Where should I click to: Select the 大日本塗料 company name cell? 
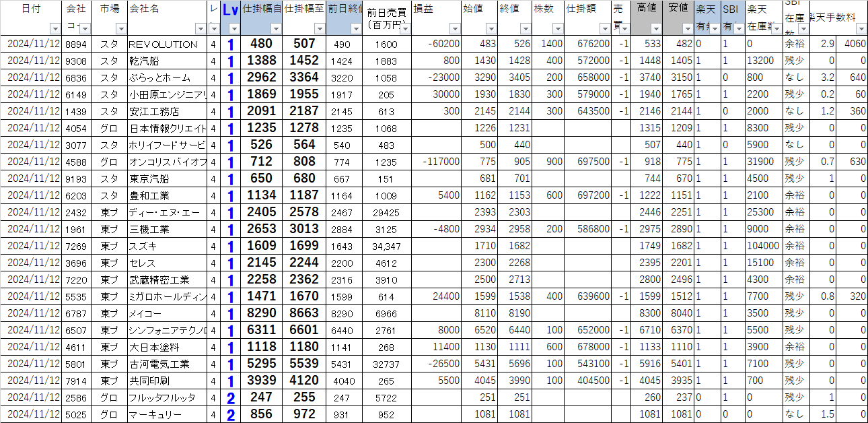point(168,347)
